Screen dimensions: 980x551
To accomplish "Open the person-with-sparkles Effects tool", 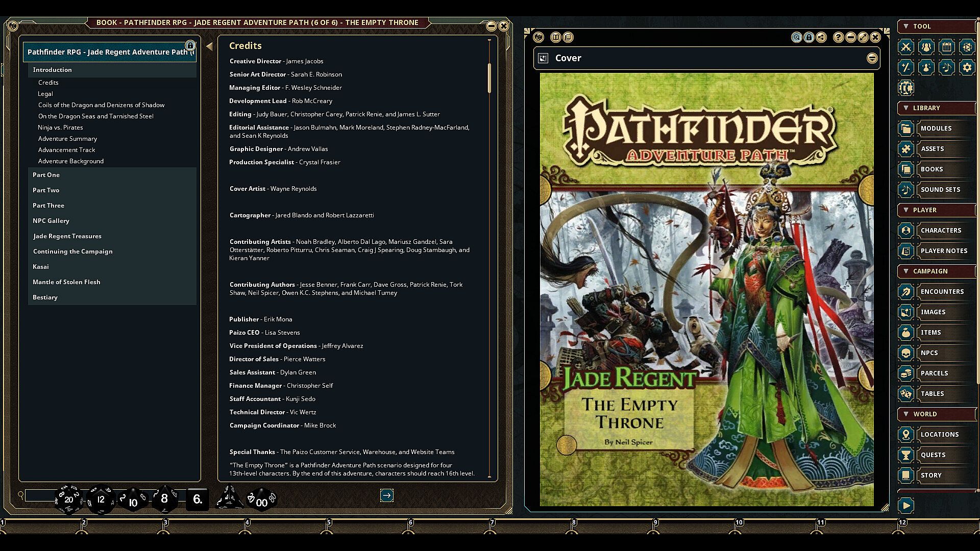I will [926, 67].
